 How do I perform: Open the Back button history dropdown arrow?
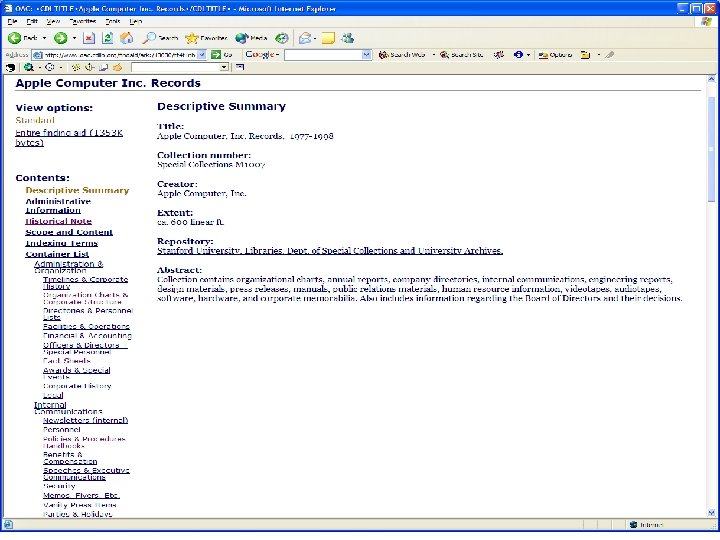(x=45, y=38)
